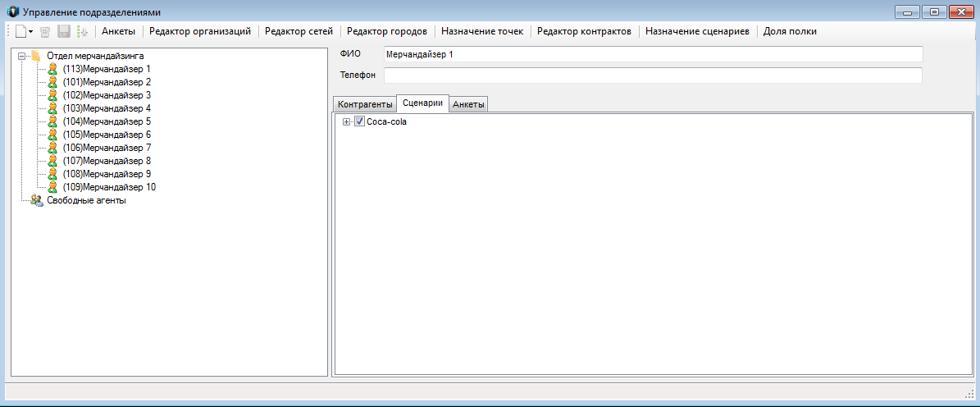The width and height of the screenshot is (980, 407).
Task: Click the new document toolbar icon
Action: coord(21,31)
